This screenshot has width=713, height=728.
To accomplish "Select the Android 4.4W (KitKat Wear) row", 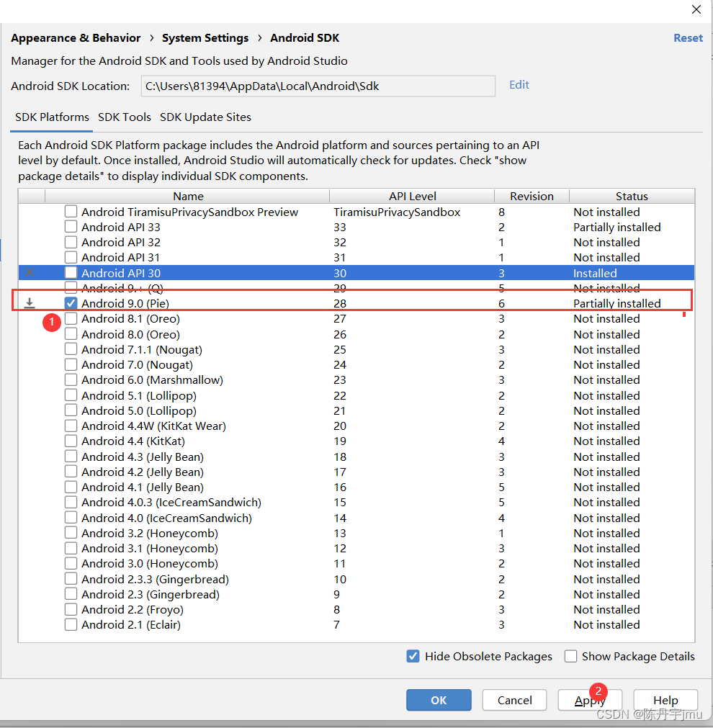I will pyautogui.click(x=356, y=426).
